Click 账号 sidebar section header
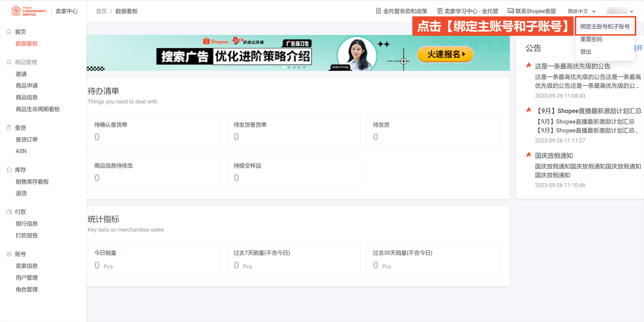Image resolution: width=644 pixels, height=322 pixels. click(20, 254)
